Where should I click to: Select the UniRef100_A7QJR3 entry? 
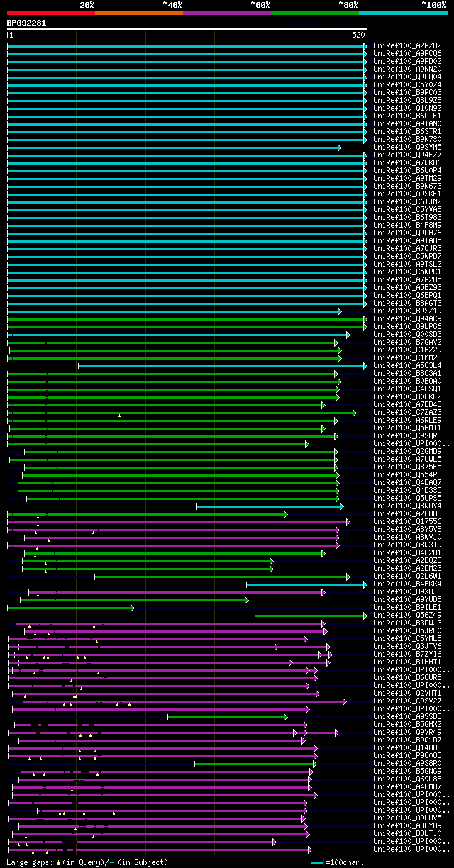[x=407, y=249]
